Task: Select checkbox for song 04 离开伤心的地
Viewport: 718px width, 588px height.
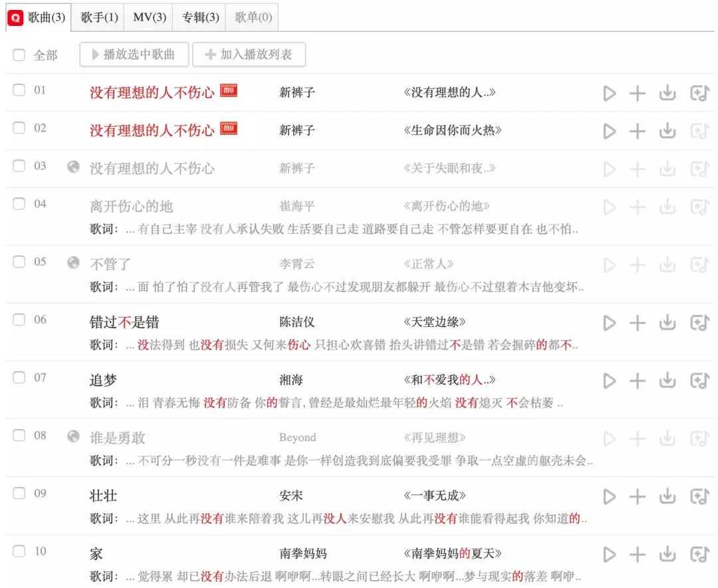Action: (19, 203)
